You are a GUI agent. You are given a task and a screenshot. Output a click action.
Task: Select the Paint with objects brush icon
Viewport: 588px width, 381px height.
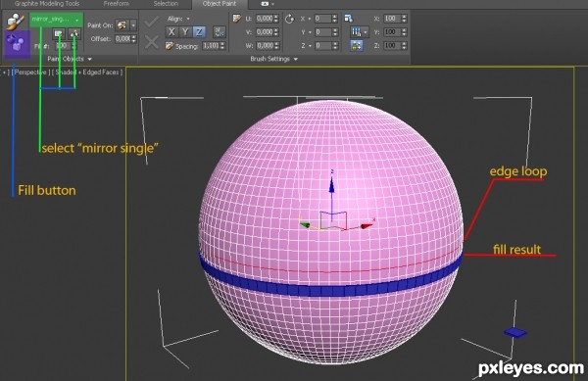16,22
